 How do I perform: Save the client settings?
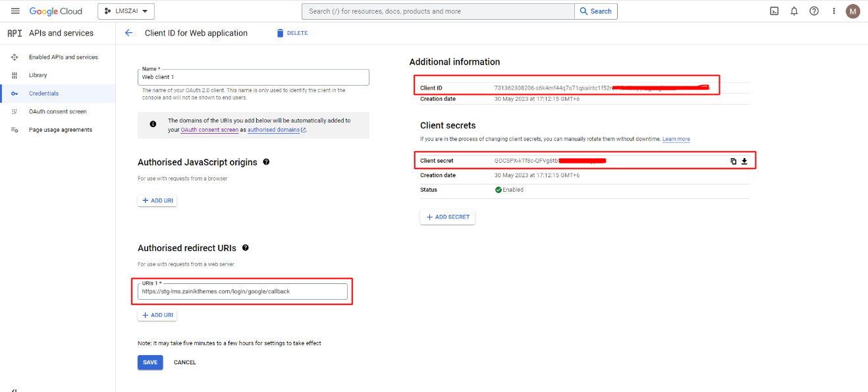[x=150, y=362]
